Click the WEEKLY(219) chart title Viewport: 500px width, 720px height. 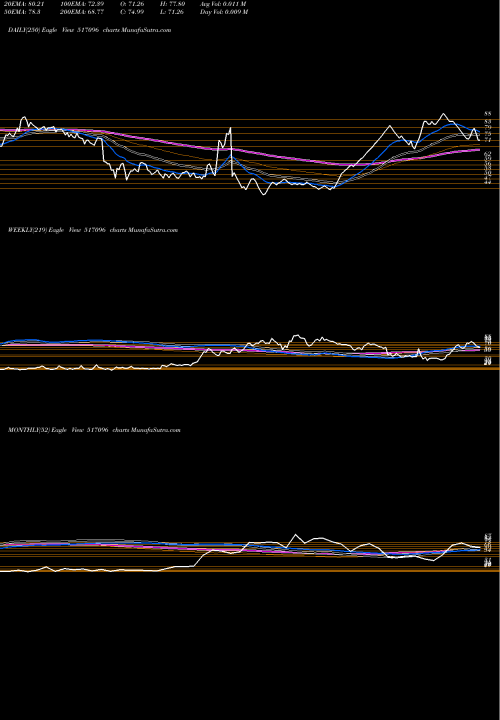93,230
